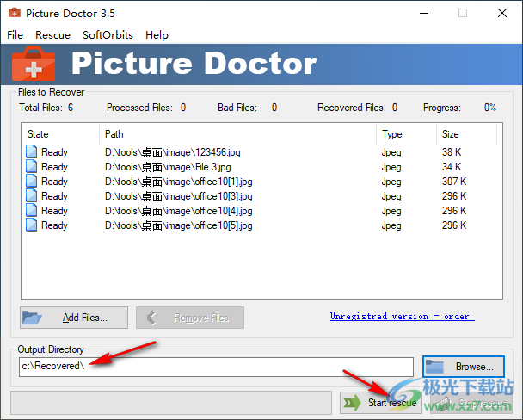Click green arrow icon on Start rescue

352,403
